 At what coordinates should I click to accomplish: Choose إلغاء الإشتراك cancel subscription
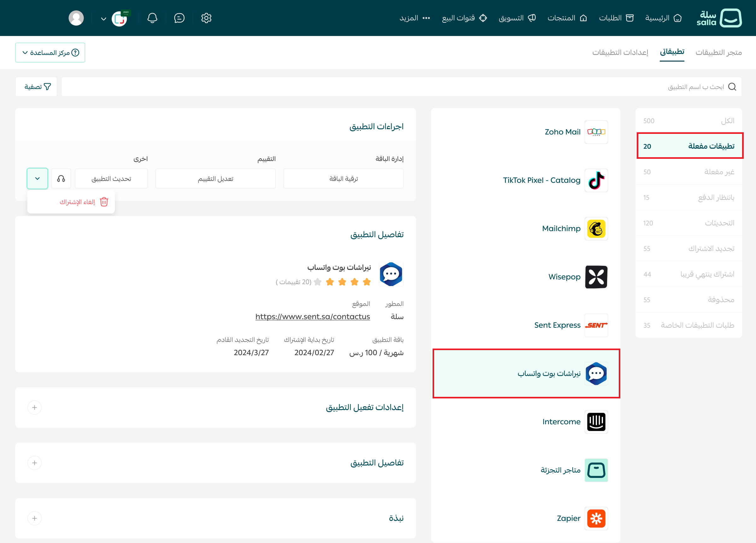tap(71, 202)
